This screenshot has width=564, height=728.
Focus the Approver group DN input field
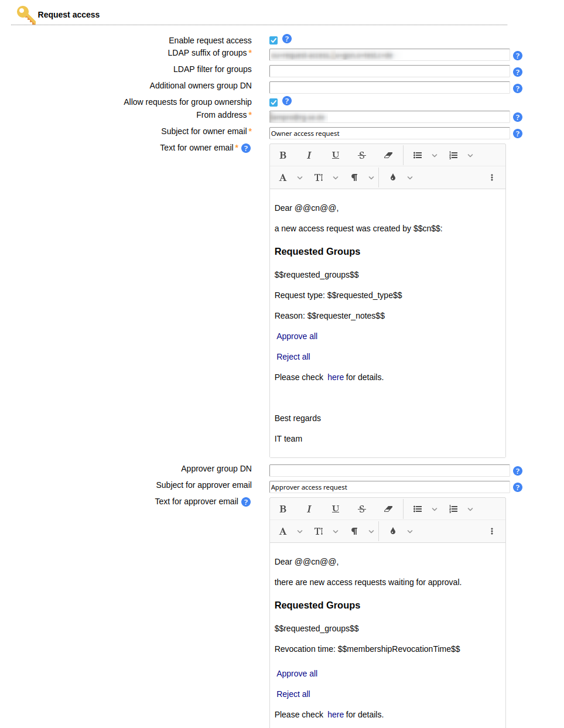point(389,471)
